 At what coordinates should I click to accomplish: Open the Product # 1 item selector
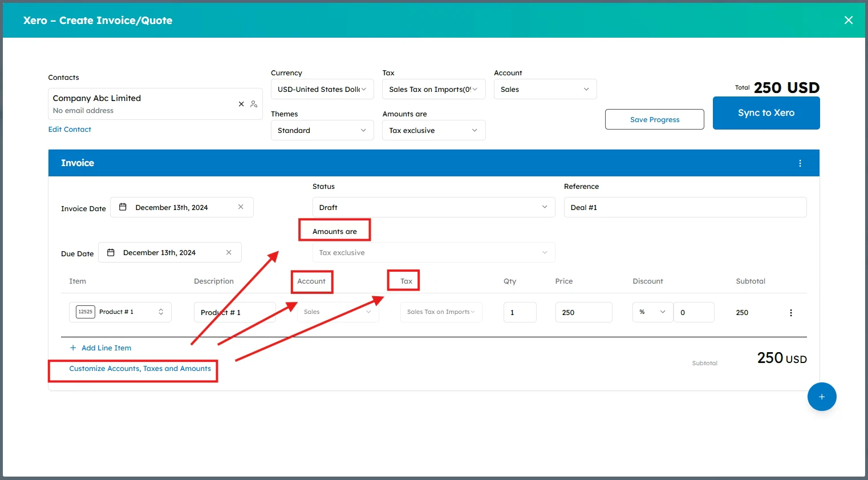coord(120,312)
